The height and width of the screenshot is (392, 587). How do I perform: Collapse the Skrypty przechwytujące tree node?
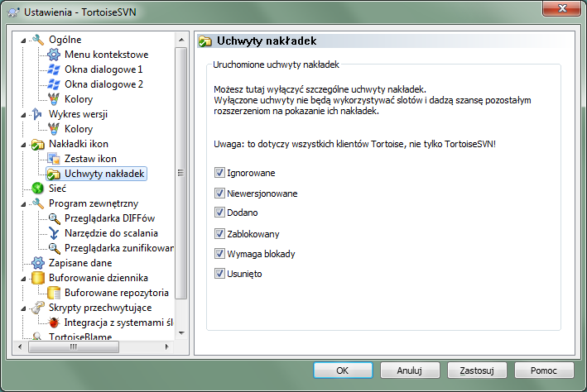click(23, 308)
